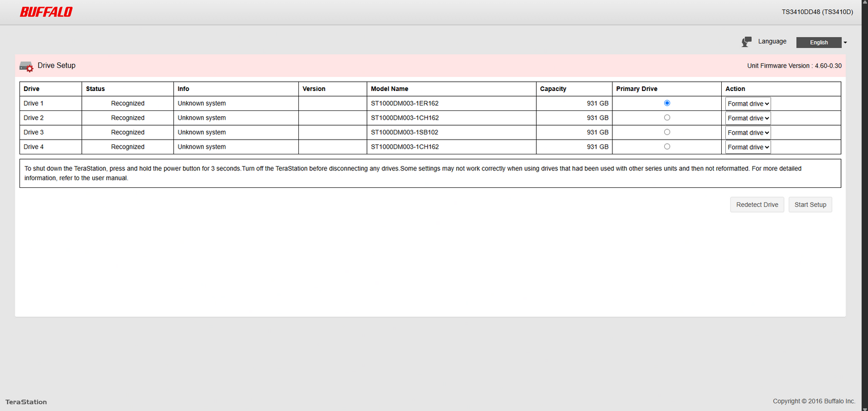Screen dimensions: 868x411
Task: Click the Start Setup button
Action: click(810, 205)
